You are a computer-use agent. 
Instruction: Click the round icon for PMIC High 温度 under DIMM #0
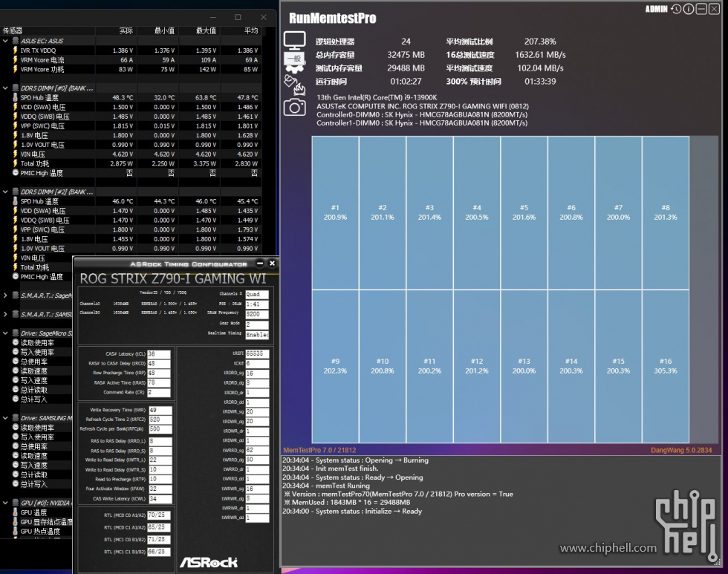[x=16, y=172]
